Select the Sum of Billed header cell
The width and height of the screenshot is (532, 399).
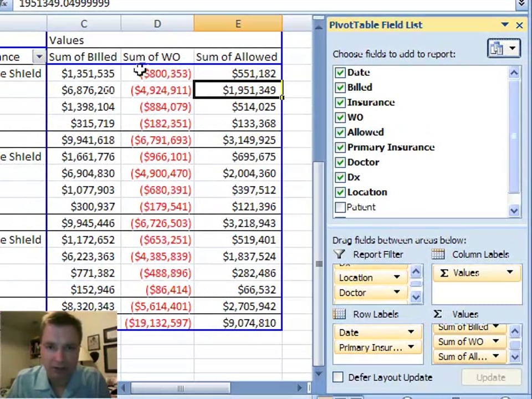[84, 57]
